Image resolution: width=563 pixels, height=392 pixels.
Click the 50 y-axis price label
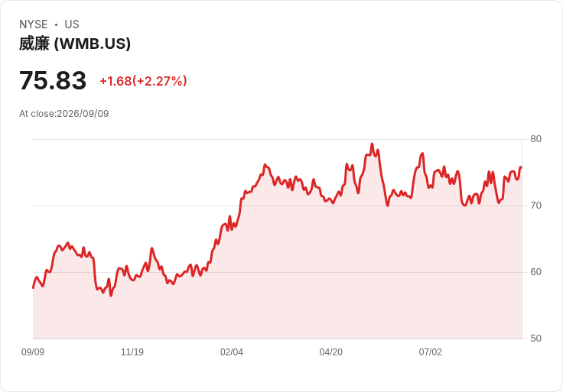[535, 339]
